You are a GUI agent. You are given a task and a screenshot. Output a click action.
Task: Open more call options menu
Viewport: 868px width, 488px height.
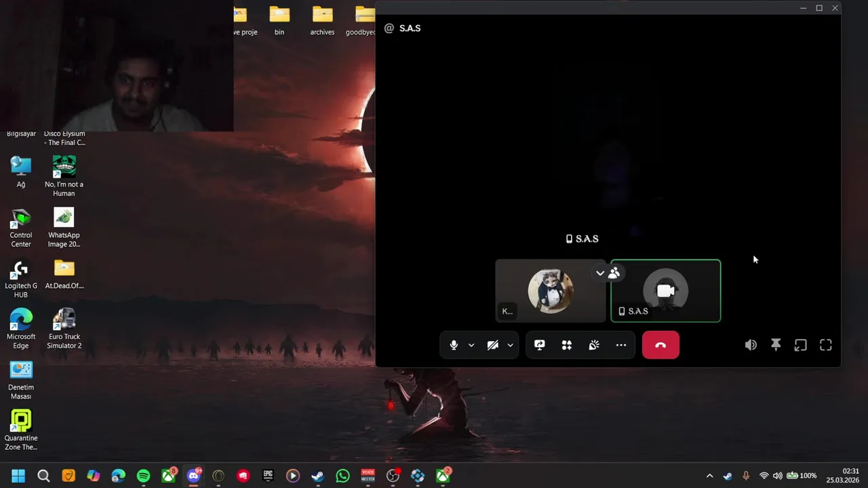tap(621, 345)
